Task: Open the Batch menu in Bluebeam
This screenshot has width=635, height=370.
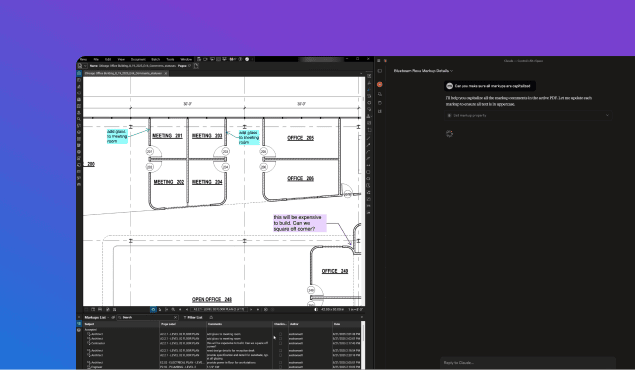Action: pyautogui.click(x=156, y=60)
